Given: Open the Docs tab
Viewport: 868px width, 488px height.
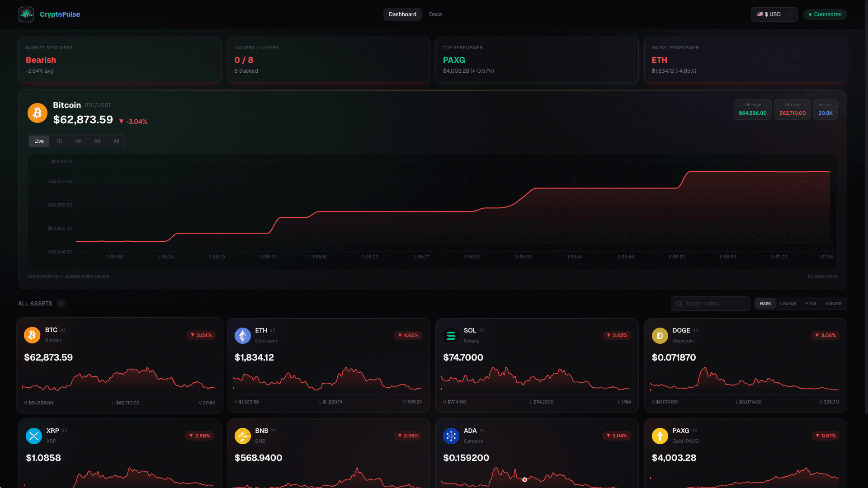Looking at the screenshot, I should pyautogui.click(x=435, y=14).
